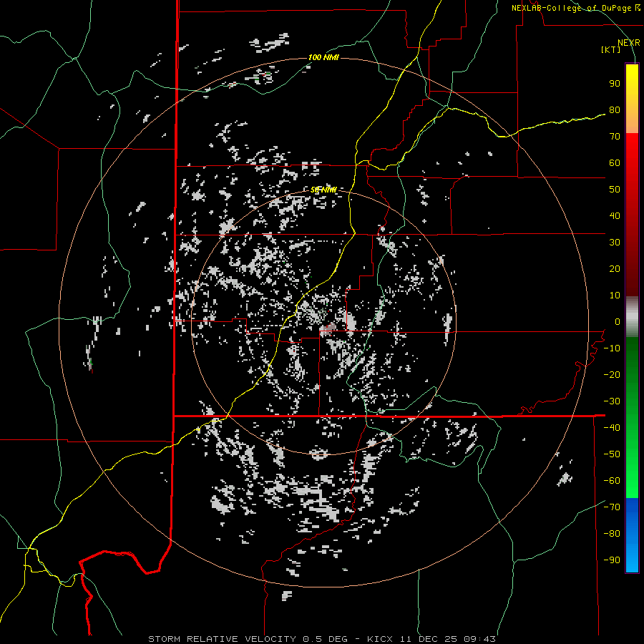Click the 70 value on the velocity scale

click(615, 137)
